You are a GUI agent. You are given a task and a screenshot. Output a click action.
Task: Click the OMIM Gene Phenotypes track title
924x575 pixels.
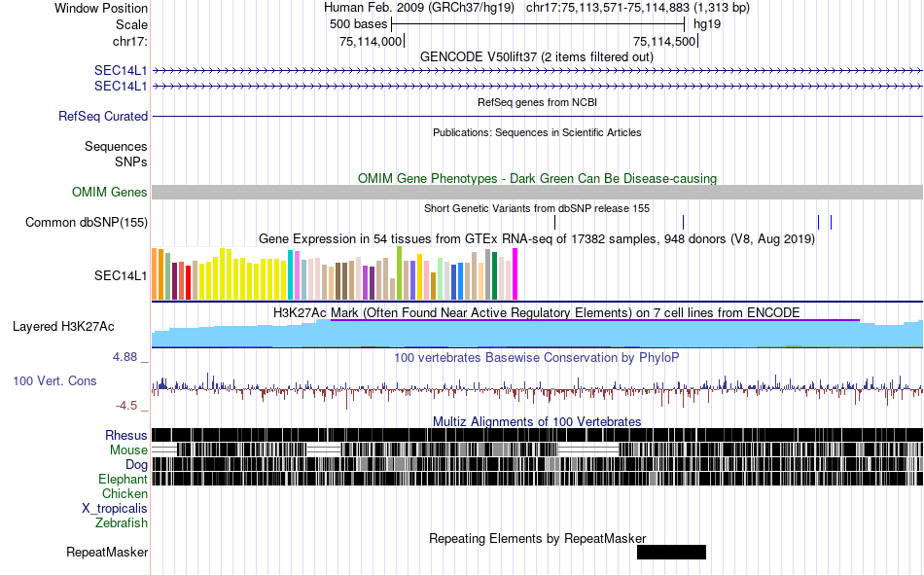(538, 178)
